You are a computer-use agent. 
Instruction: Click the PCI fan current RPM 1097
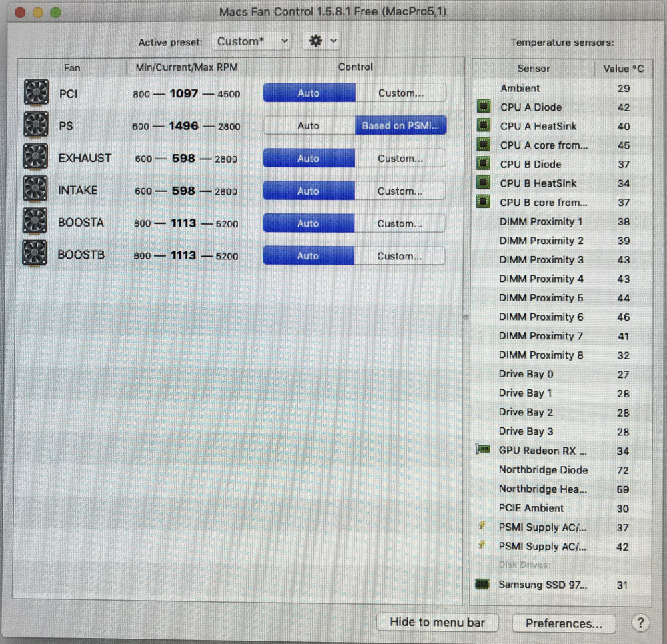(x=184, y=93)
